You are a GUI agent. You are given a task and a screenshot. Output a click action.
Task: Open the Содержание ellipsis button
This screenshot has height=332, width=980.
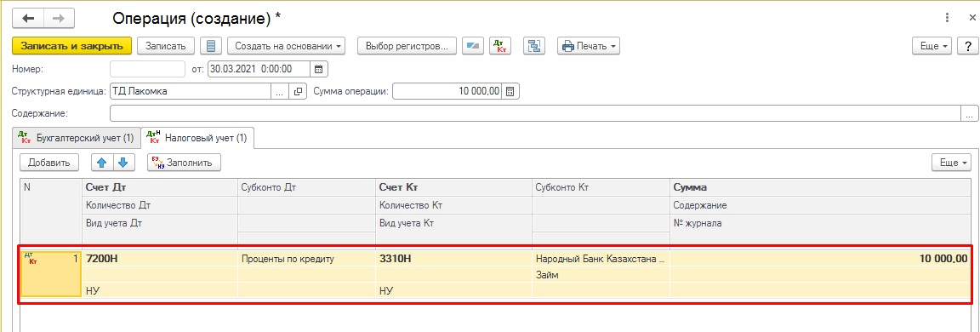(x=970, y=114)
